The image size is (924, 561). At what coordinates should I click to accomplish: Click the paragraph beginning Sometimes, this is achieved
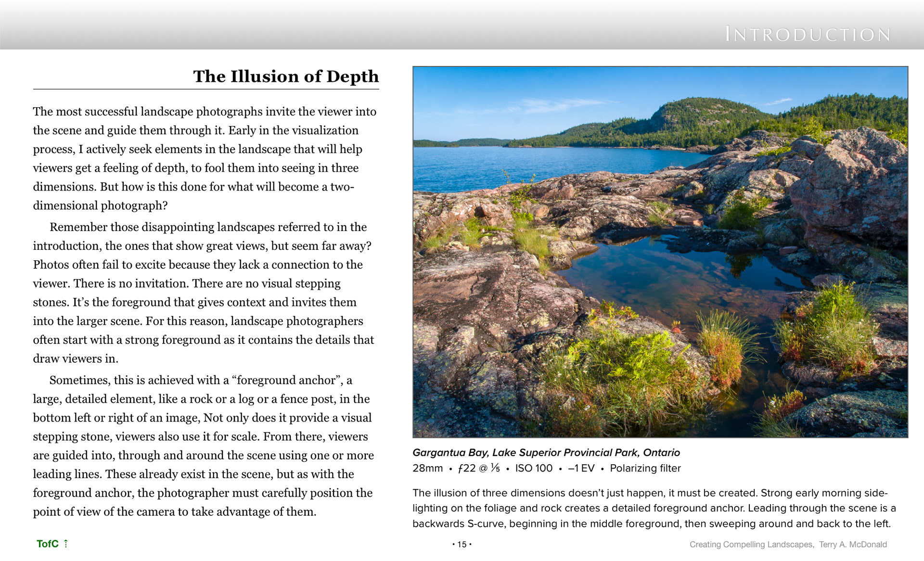(x=204, y=446)
